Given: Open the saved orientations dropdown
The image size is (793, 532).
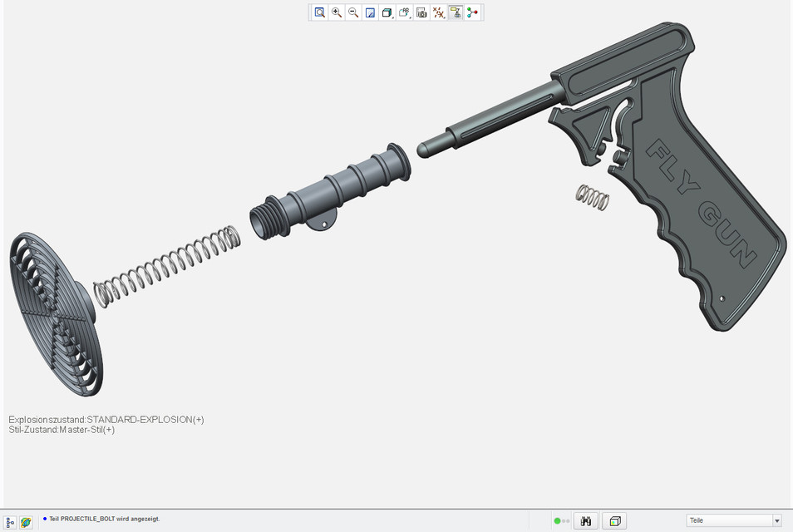Looking at the screenshot, I should click(x=405, y=12).
